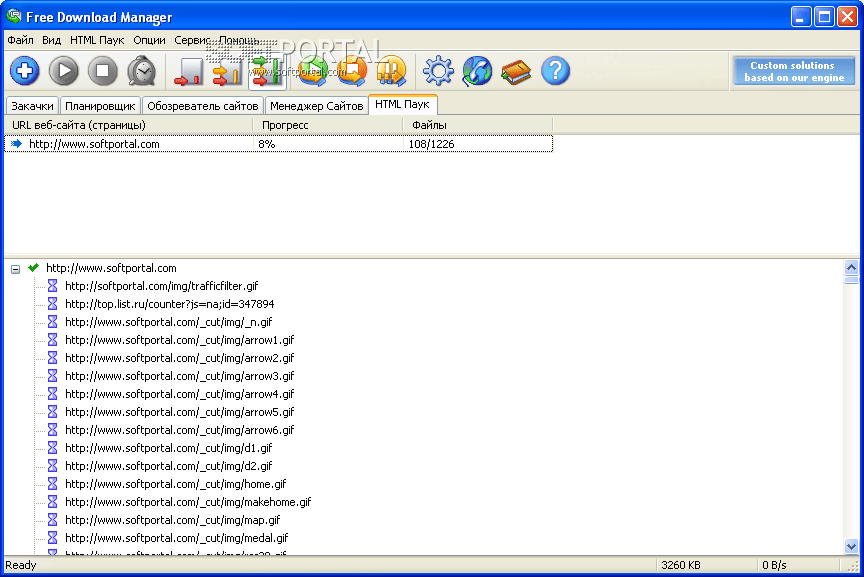This screenshot has width=864, height=577.
Task: Select the map.gif tree row
Action: [172, 520]
